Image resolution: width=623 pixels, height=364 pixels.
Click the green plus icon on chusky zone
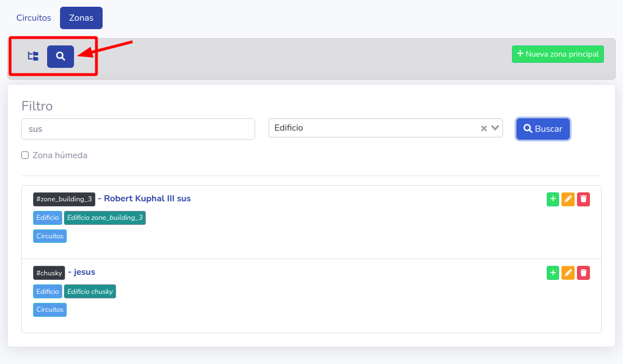tap(553, 273)
